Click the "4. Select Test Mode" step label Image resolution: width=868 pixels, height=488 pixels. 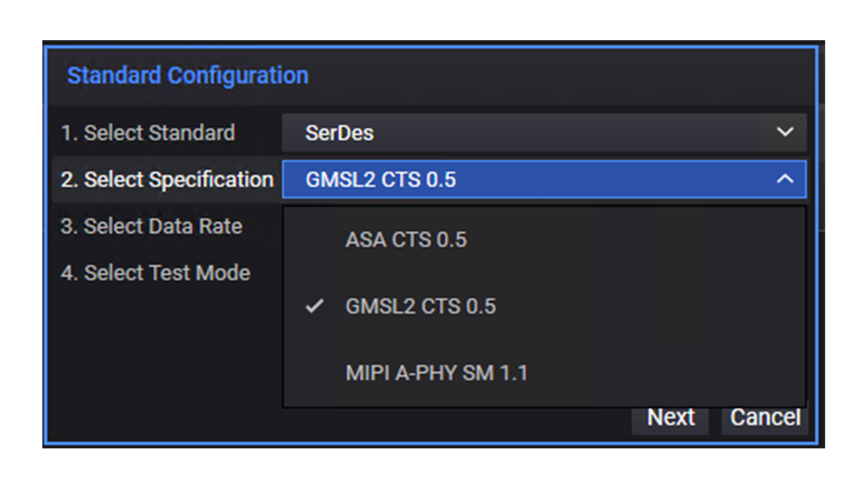[x=156, y=273]
